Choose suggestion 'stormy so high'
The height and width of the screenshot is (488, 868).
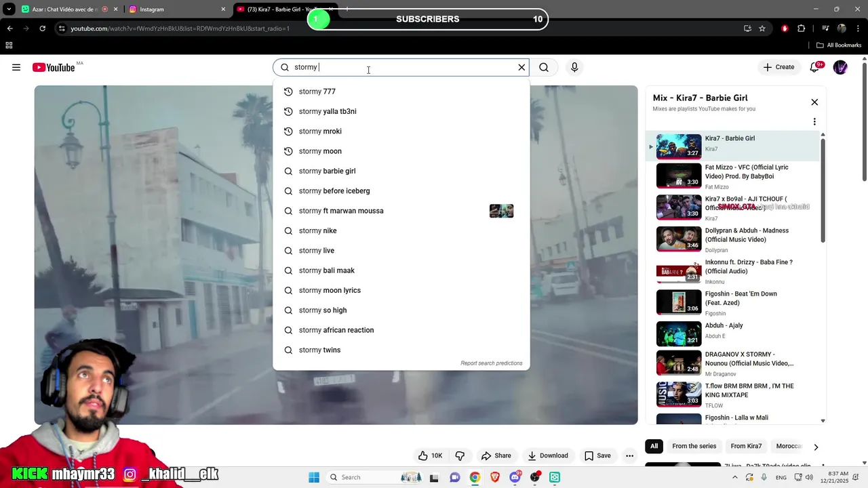[x=401, y=310]
